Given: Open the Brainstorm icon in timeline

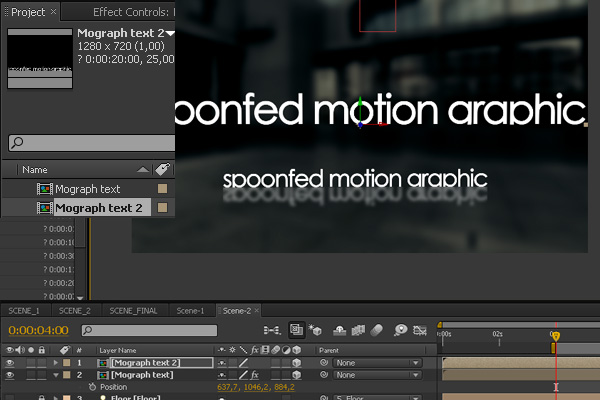Looking at the screenshot, I should (x=400, y=330).
